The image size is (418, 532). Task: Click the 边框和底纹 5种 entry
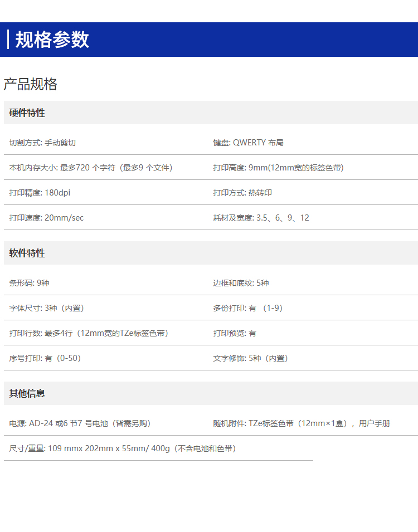tap(241, 283)
